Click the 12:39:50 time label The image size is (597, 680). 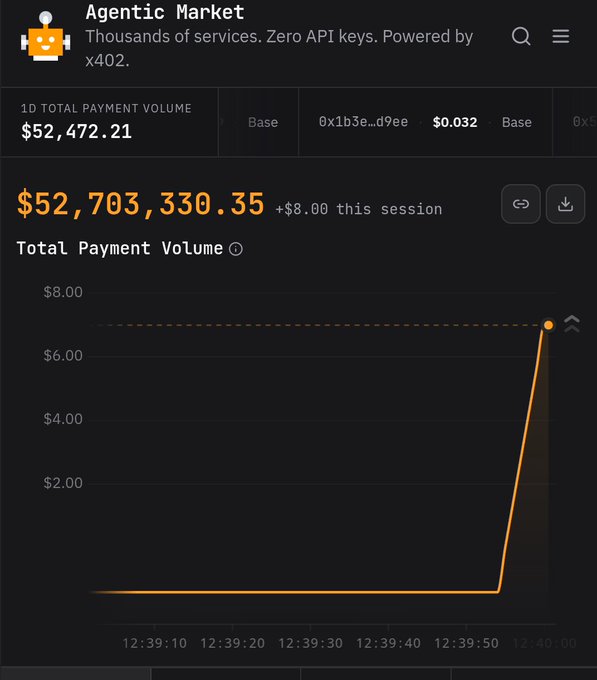click(467, 643)
